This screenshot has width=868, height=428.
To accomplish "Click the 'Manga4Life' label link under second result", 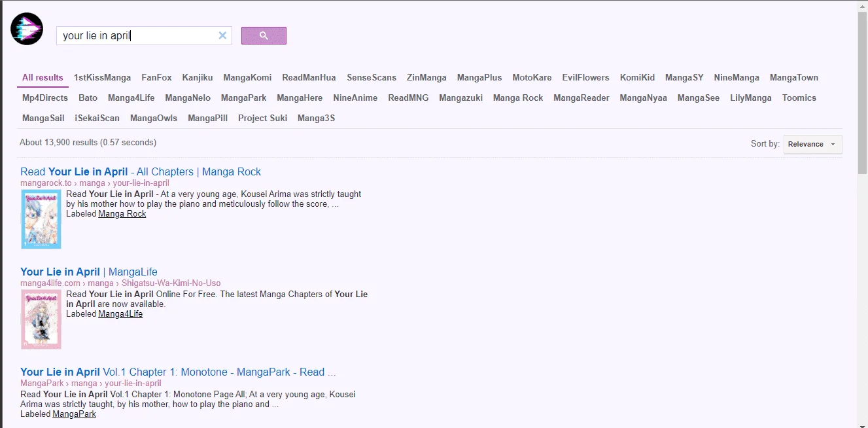I will pyautogui.click(x=120, y=314).
